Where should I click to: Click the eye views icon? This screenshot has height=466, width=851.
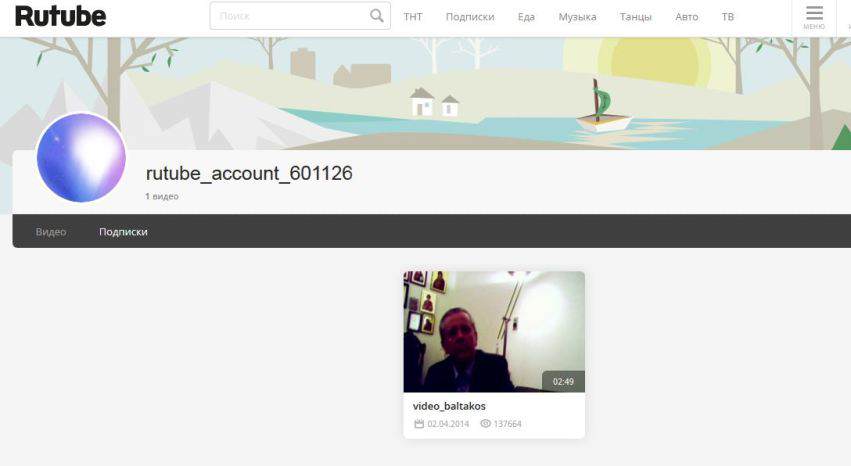(x=485, y=424)
